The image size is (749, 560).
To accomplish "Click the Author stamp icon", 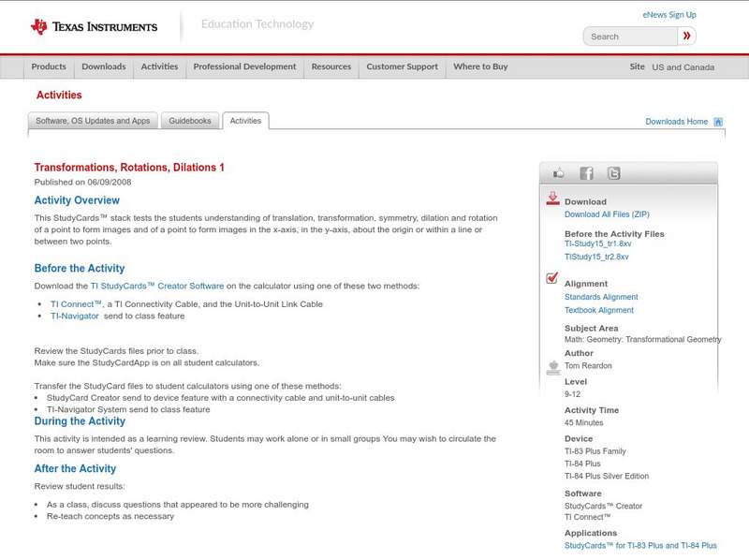I will [553, 367].
